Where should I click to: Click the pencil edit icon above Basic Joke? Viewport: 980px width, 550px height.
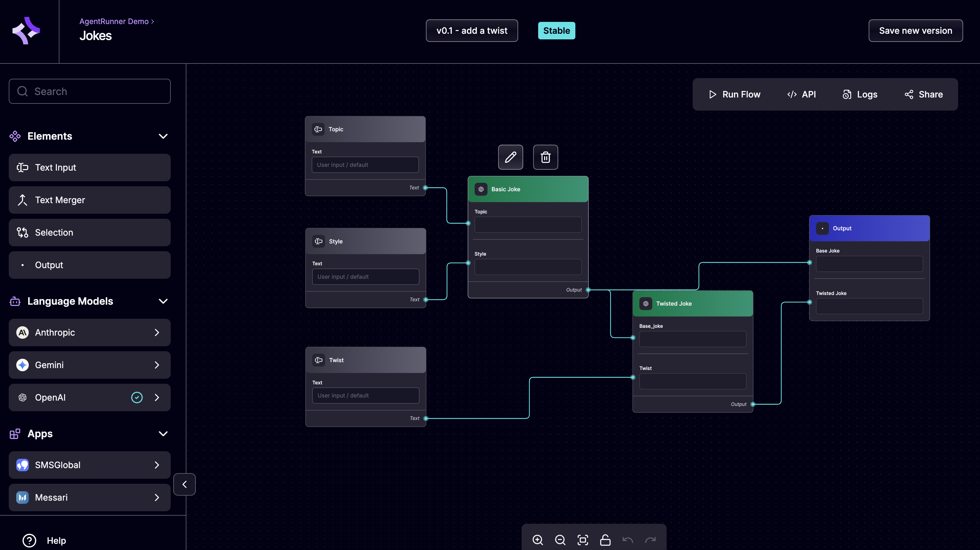point(511,157)
